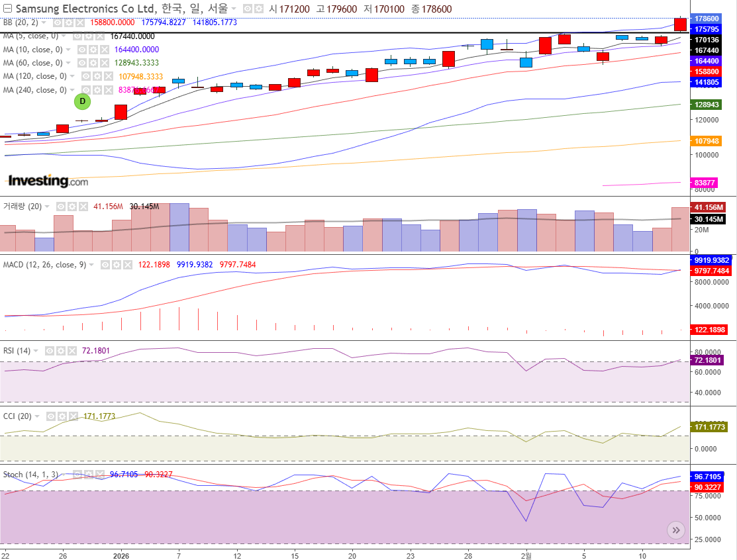Screen dimensions: 737x560
Task: Expand the MA (5, close, 0) dropdown arrow
Action: tap(64, 36)
